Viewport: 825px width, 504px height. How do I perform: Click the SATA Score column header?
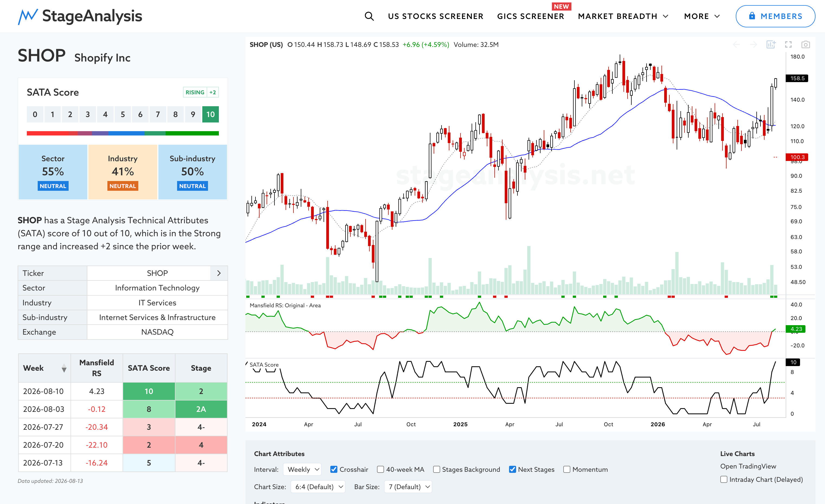149,368
